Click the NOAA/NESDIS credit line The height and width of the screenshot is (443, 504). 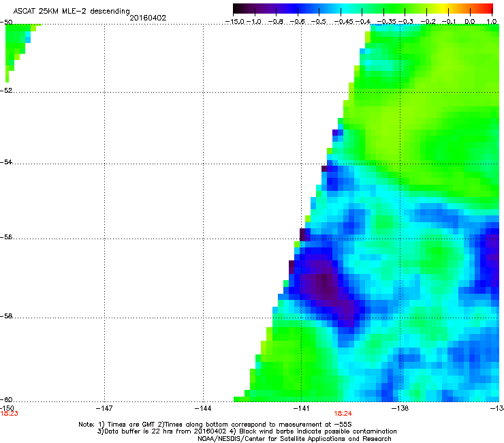pyautogui.click(x=294, y=439)
